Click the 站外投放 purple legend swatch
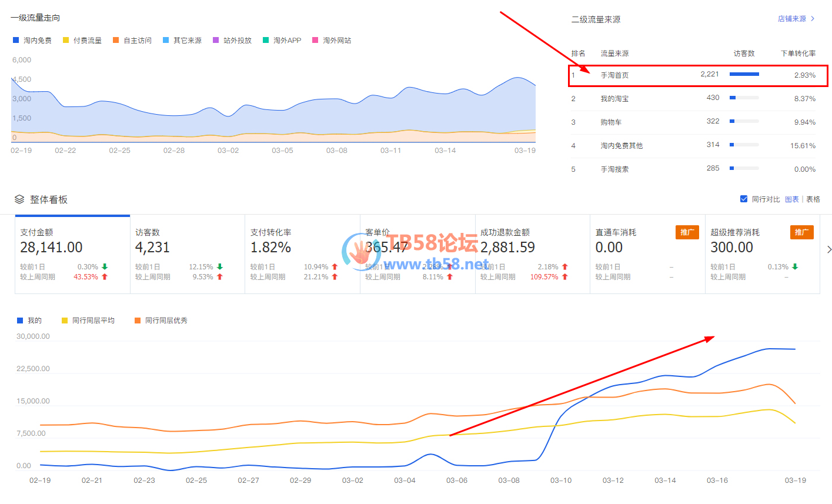Image resolution: width=832 pixels, height=504 pixels. pyautogui.click(x=216, y=41)
